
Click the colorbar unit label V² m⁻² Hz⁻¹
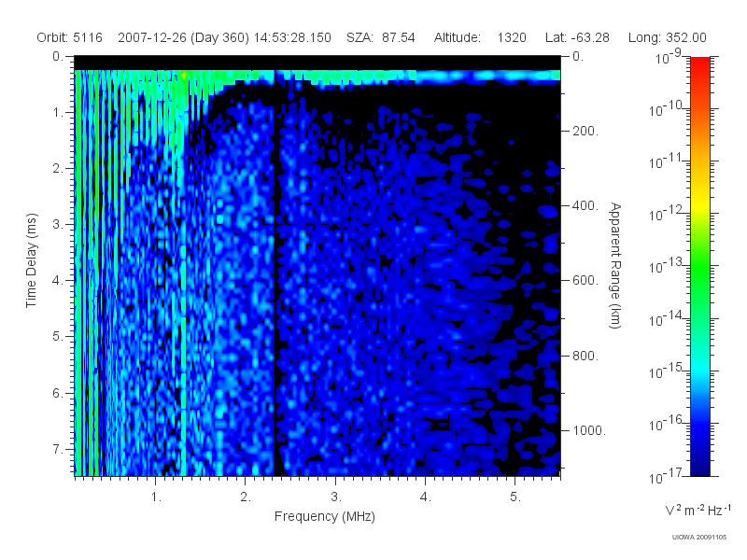tap(698, 510)
